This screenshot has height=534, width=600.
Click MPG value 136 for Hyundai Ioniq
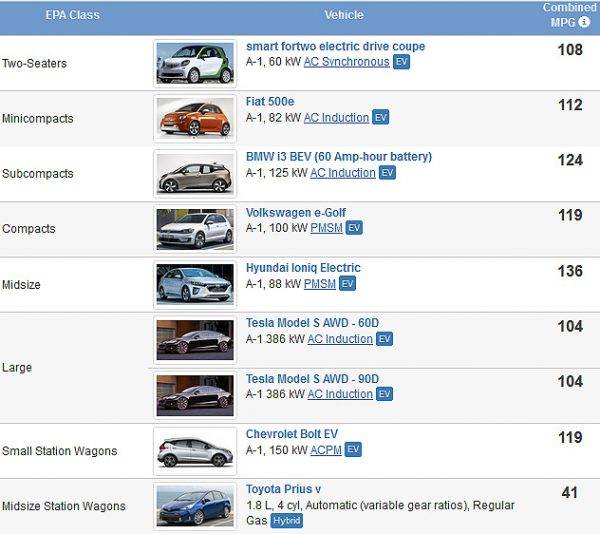[570, 271]
